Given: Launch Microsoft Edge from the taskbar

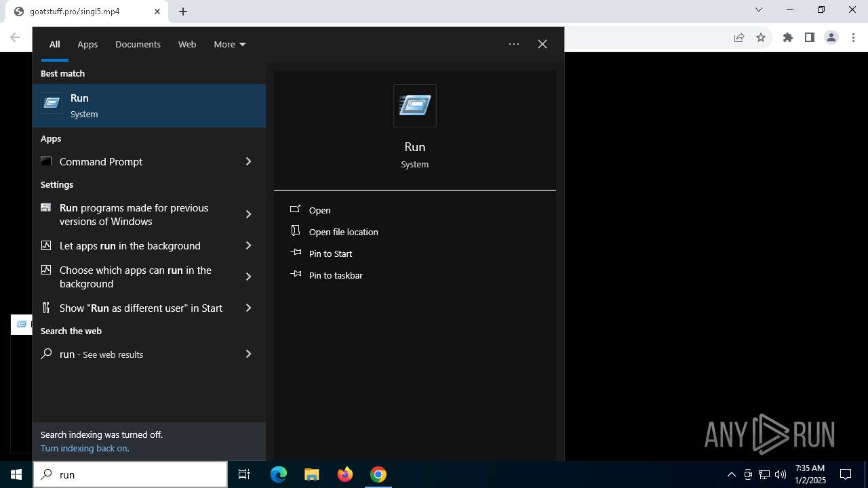Looking at the screenshot, I should tap(279, 474).
